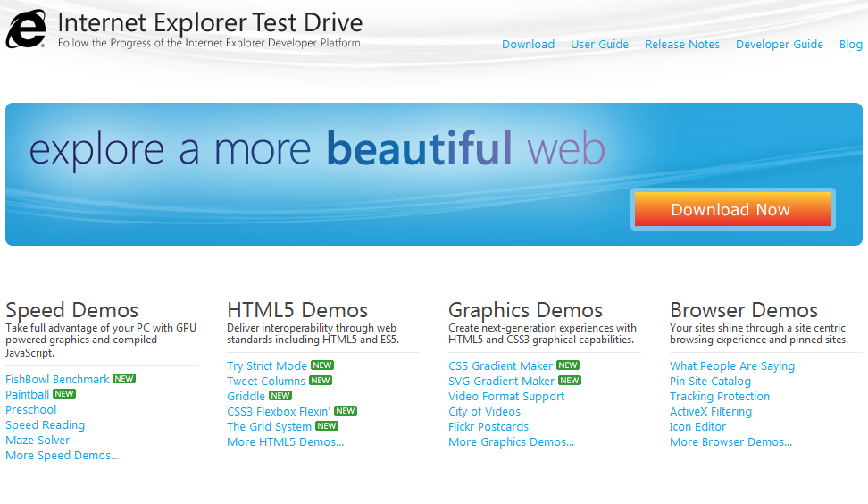The image size is (868, 504).
Task: View More HTML5 Demos
Action: coord(285,442)
